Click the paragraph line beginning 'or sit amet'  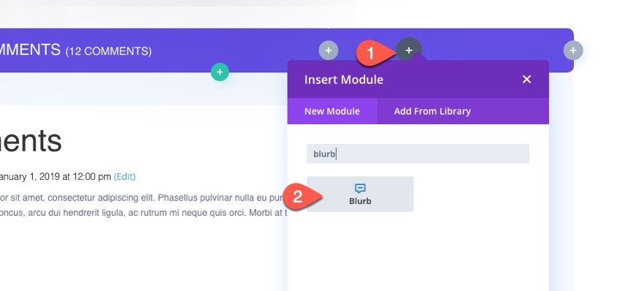[142, 198]
